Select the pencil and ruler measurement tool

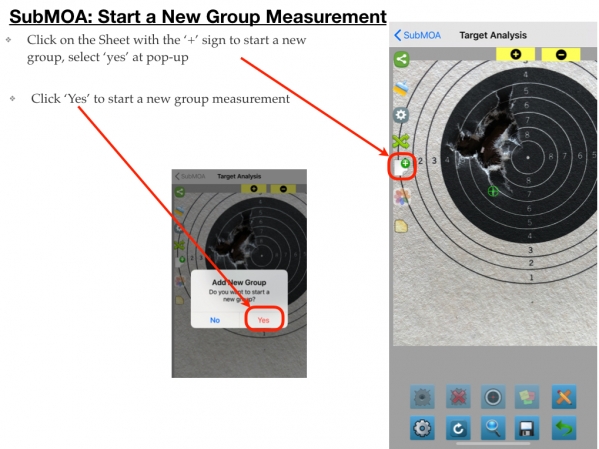564,397
